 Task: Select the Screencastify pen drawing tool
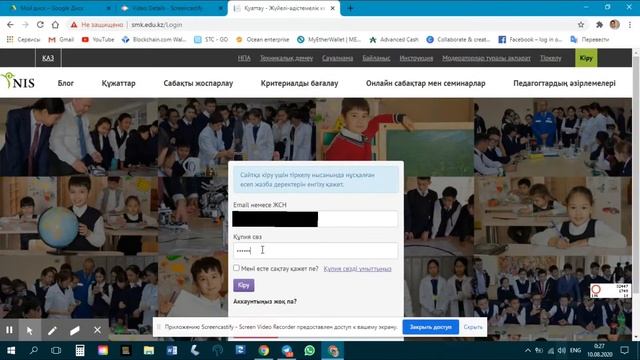(x=52, y=330)
